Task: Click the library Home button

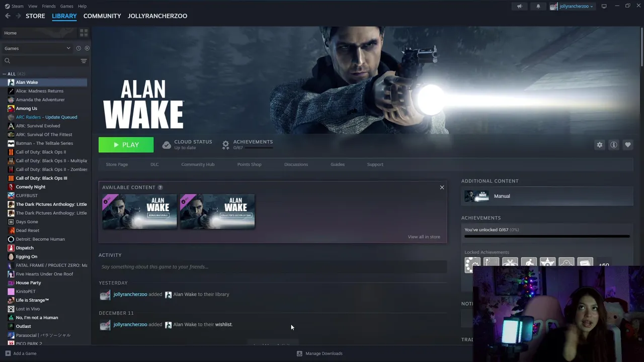Action: click(x=39, y=33)
